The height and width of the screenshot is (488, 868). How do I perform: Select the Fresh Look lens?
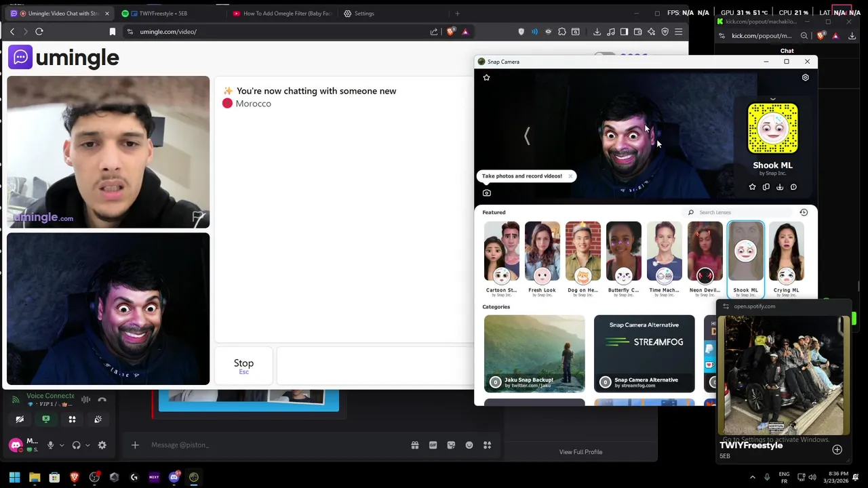542,251
